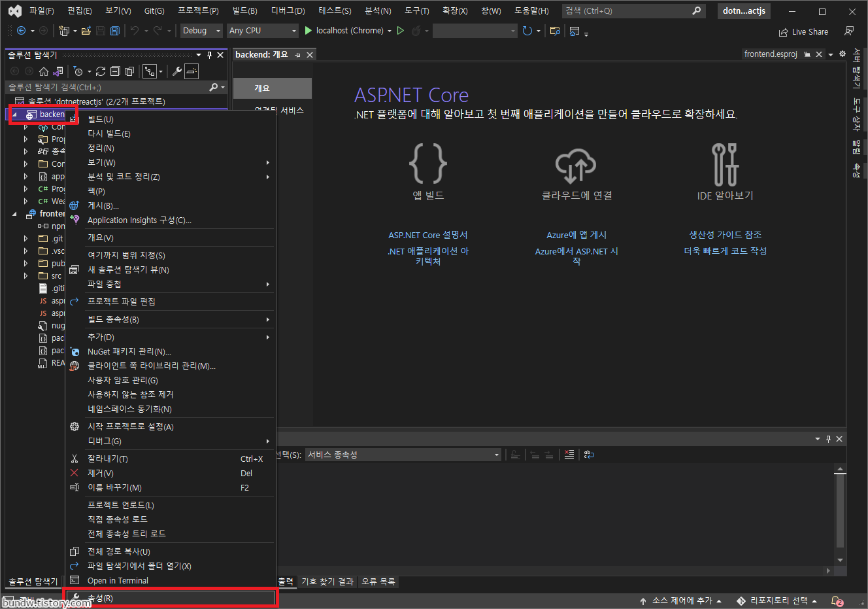Click the save all toolbar icon

[x=114, y=31]
